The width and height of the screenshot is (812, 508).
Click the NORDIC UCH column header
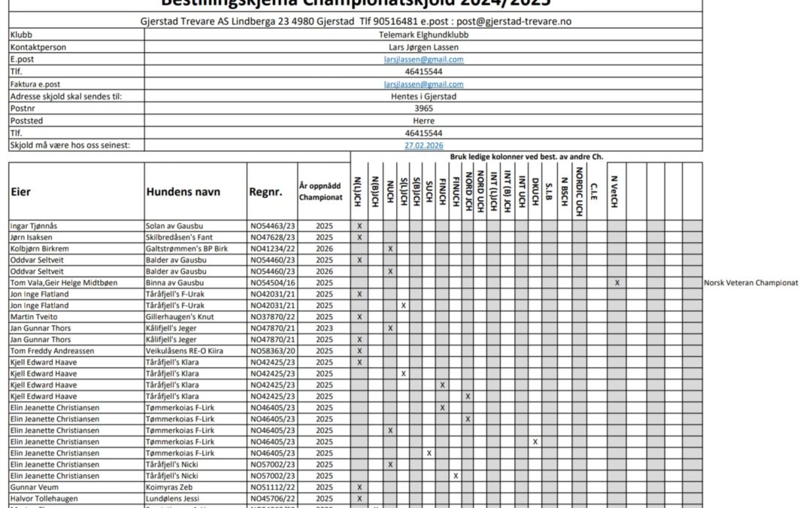[x=579, y=191]
